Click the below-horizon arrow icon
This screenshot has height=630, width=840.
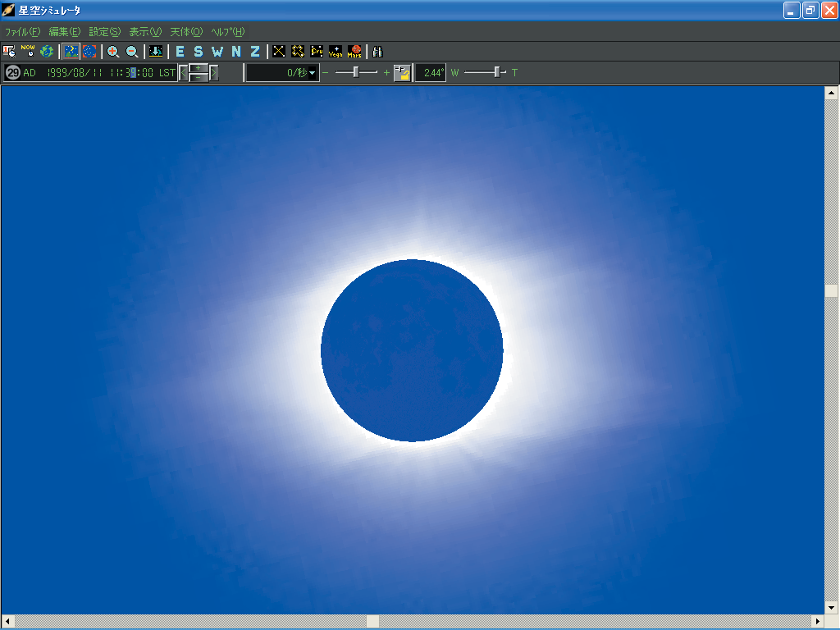(x=156, y=52)
